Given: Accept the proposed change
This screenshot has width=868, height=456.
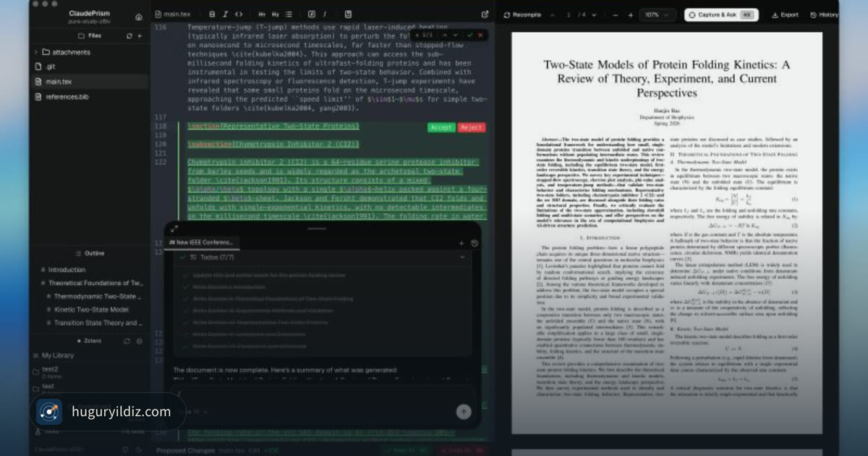Looking at the screenshot, I should [441, 127].
